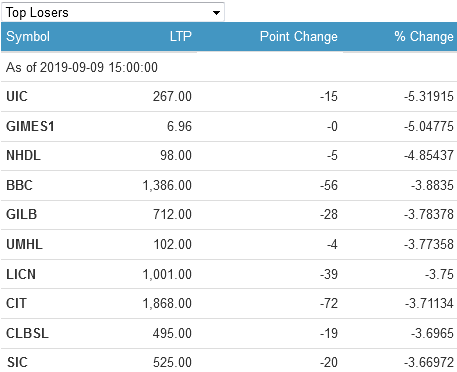Click the -72 point change for CIT

[x=329, y=303]
